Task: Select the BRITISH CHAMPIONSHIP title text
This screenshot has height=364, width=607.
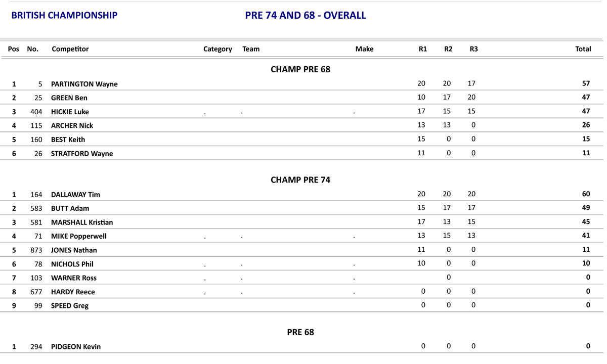Action: pyautogui.click(x=64, y=15)
